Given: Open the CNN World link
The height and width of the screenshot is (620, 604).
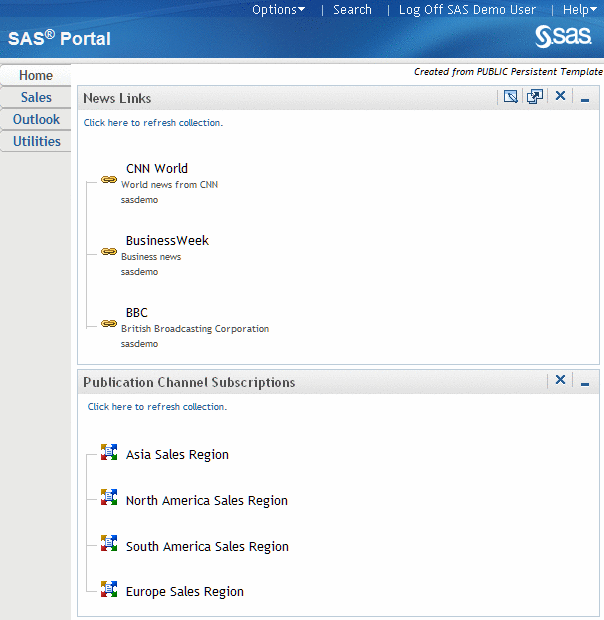Looking at the screenshot, I should click(157, 168).
